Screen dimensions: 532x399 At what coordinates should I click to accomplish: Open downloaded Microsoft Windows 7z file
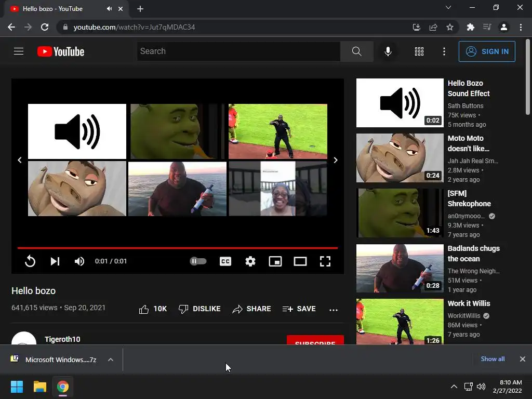coord(54,360)
